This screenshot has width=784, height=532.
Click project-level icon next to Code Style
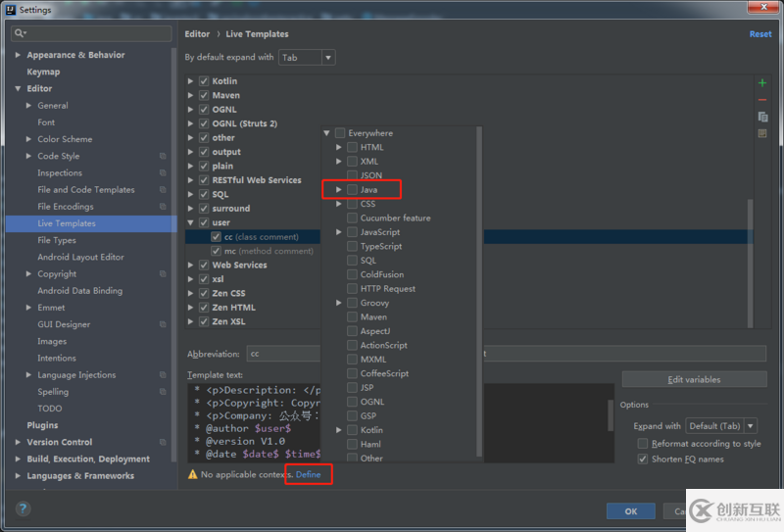point(163,156)
